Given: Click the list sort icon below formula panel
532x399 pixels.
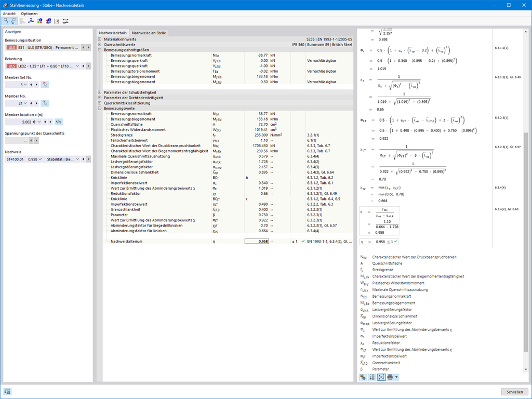Looking at the screenshot, I should pos(372,377).
